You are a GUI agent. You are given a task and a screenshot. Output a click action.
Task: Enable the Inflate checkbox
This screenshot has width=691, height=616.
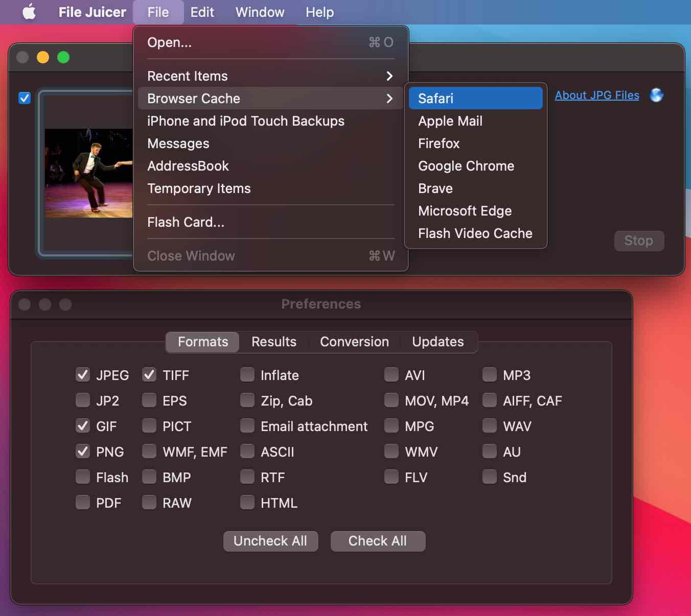pyautogui.click(x=247, y=375)
